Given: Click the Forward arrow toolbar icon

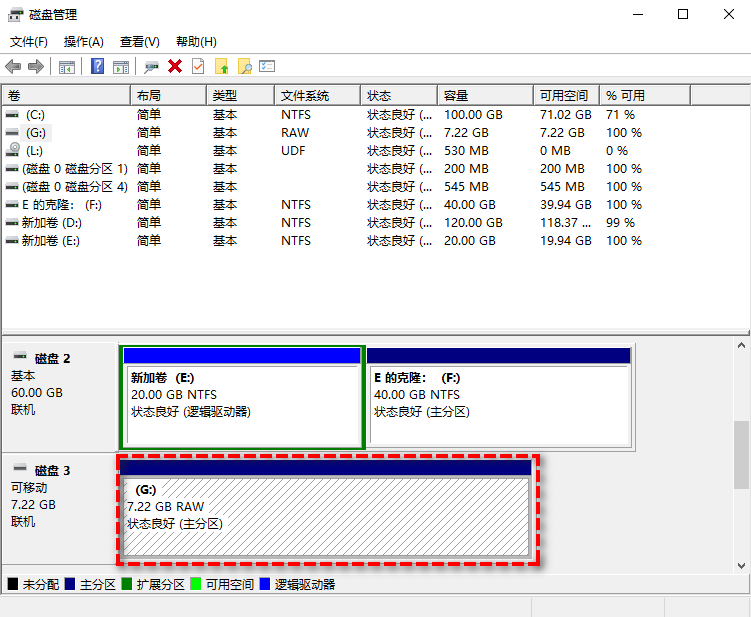Looking at the screenshot, I should tap(36, 67).
